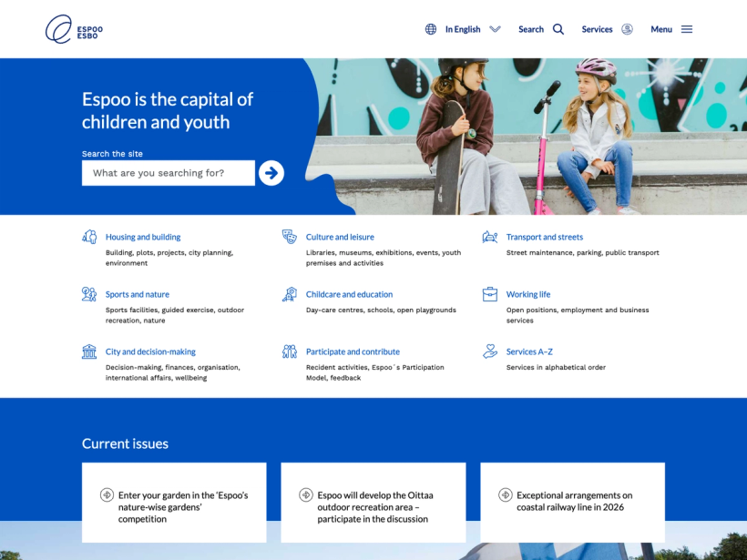Click the Services user icon
747x560 pixels.
click(x=627, y=29)
